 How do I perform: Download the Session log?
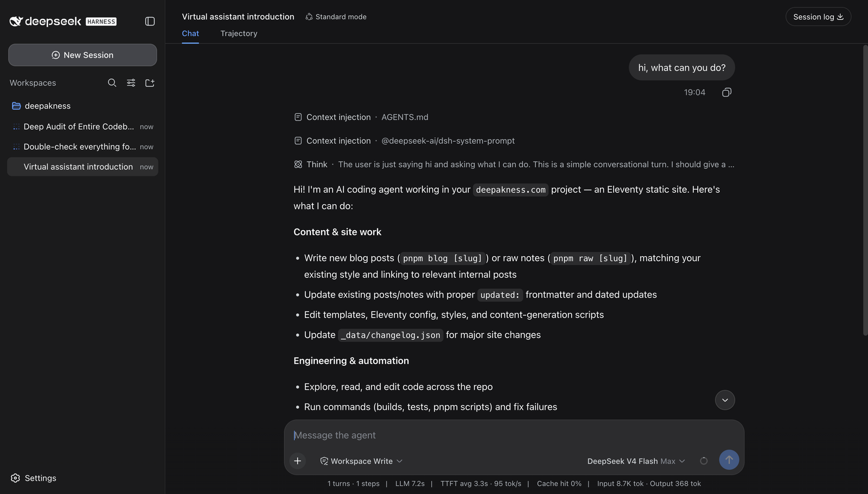(x=818, y=17)
